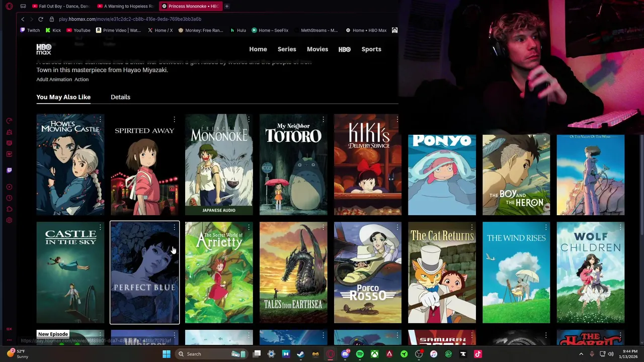Go back with the browser back arrow
644x362 pixels.
[x=23, y=19]
